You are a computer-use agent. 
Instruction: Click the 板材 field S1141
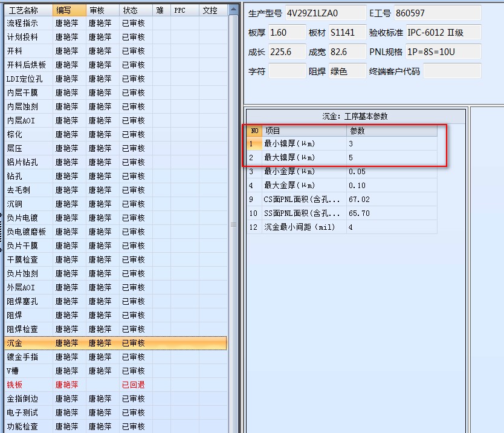(347, 33)
